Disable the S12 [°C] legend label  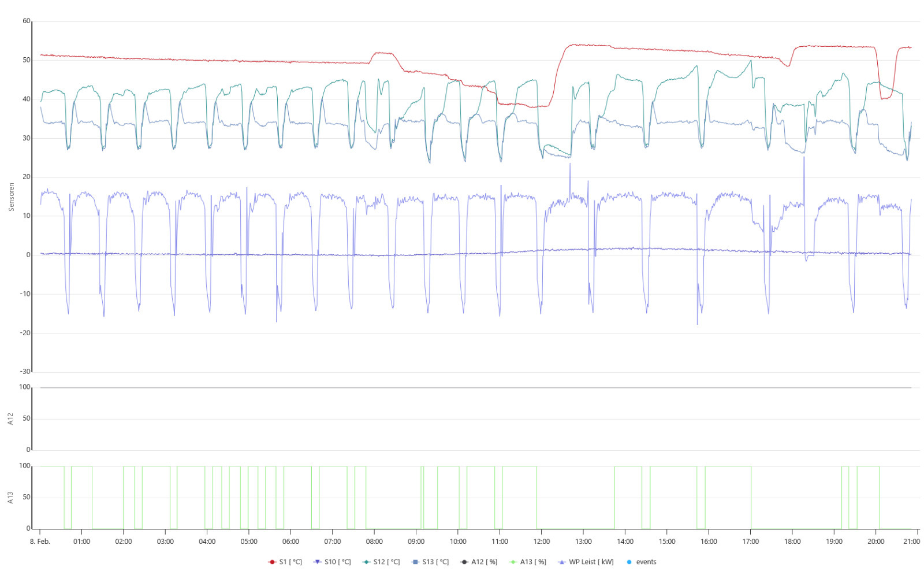[x=386, y=562]
